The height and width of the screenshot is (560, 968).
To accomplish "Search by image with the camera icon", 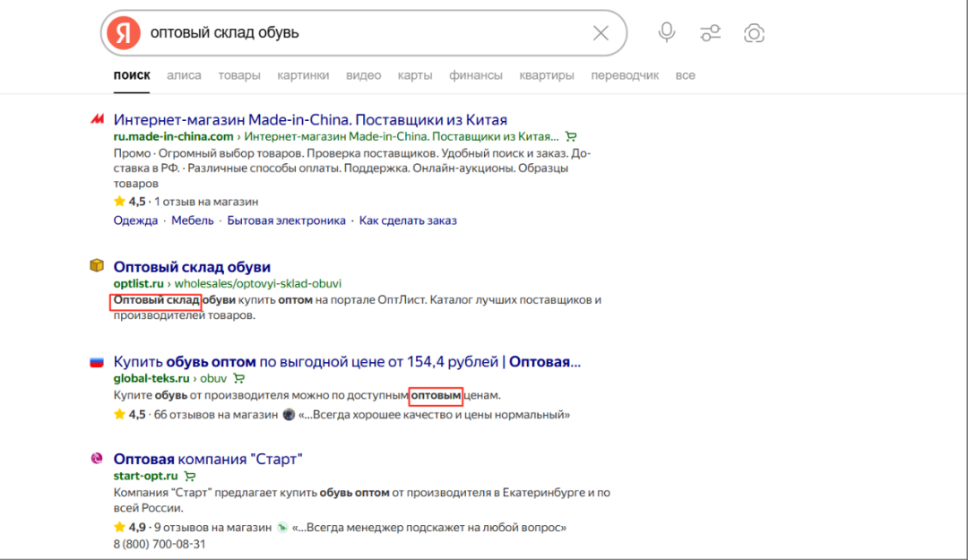I will [754, 33].
